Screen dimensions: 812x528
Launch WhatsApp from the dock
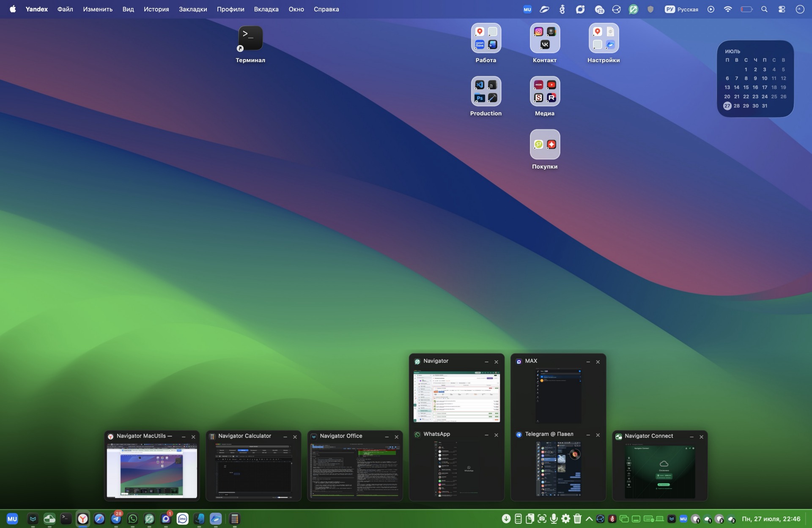[133, 519]
